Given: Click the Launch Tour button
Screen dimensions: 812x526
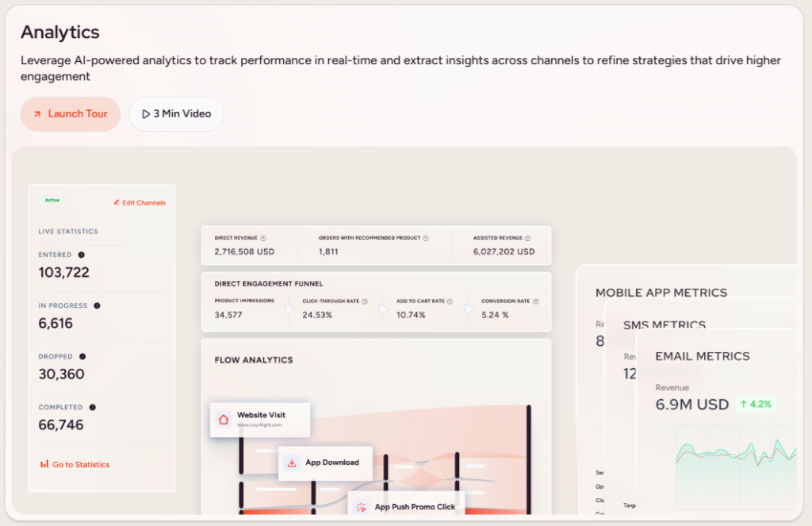Looking at the screenshot, I should 70,113.
